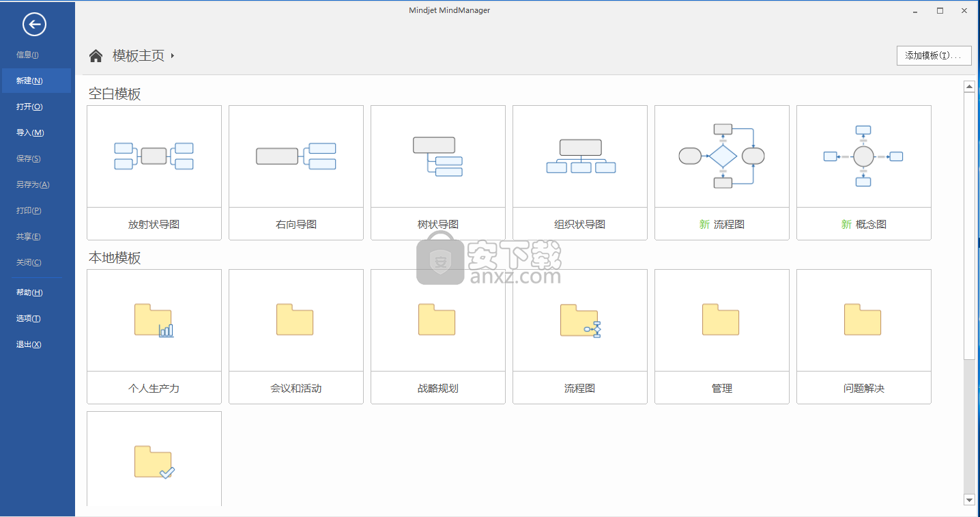Click the 右向导图 label
The height and width of the screenshot is (517, 980).
[x=296, y=224]
